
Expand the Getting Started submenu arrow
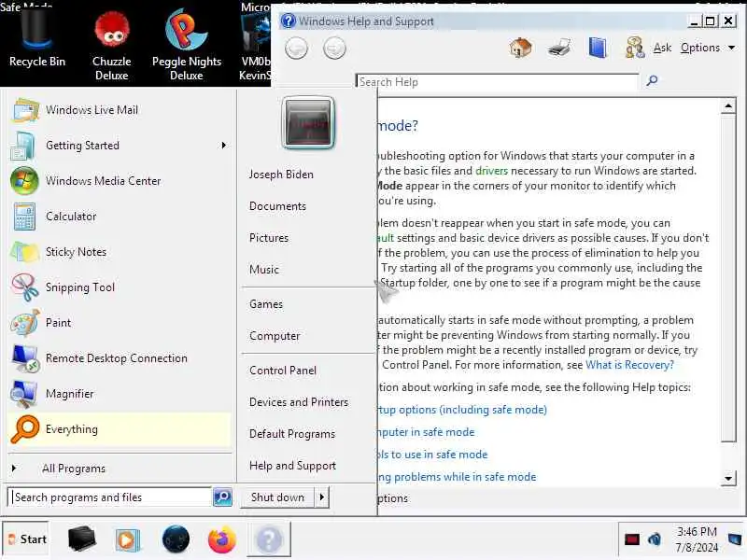point(223,146)
